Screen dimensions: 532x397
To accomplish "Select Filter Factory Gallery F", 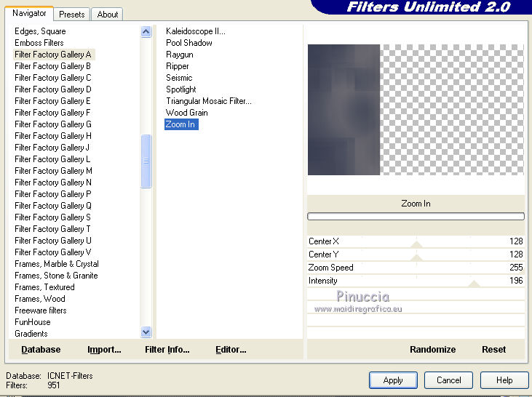I will pyautogui.click(x=52, y=113).
